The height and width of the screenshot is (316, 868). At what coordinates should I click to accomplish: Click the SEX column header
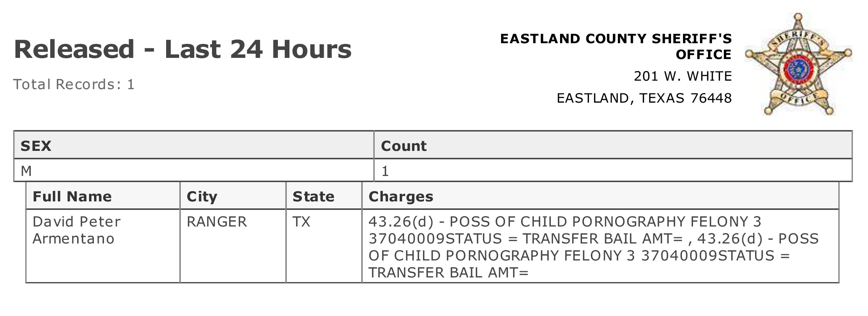[194, 145]
